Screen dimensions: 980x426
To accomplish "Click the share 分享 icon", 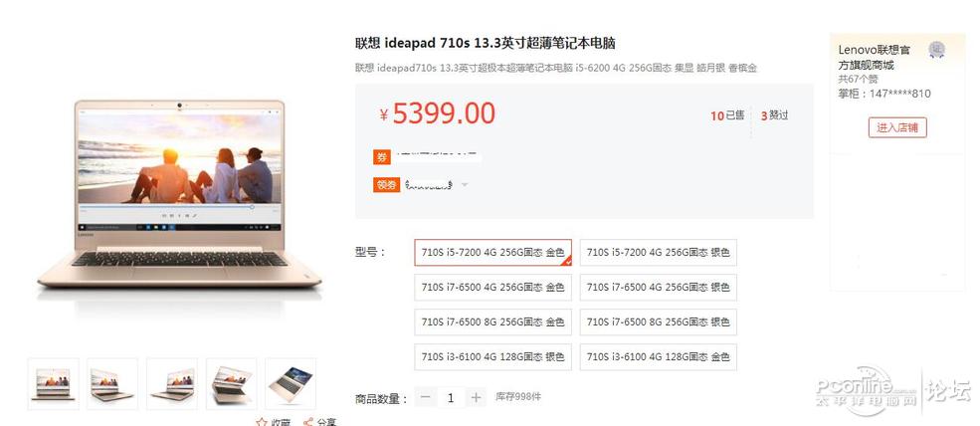I will pos(308,422).
